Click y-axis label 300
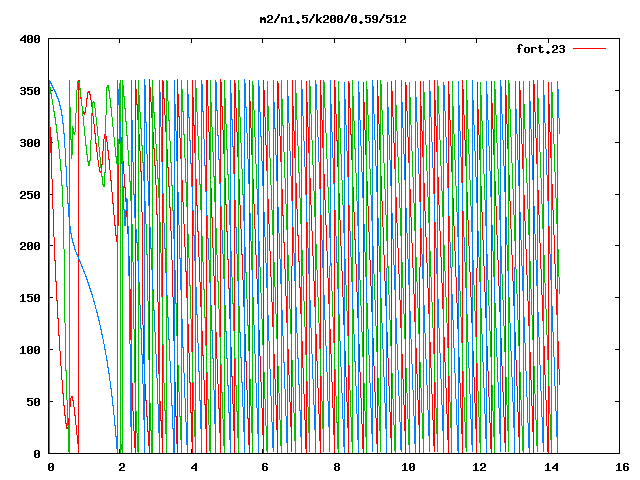 coord(30,143)
